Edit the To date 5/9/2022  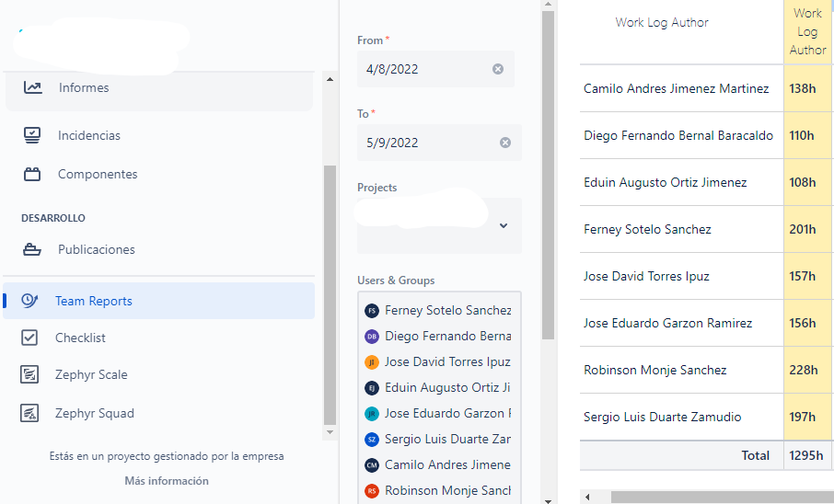(x=439, y=143)
